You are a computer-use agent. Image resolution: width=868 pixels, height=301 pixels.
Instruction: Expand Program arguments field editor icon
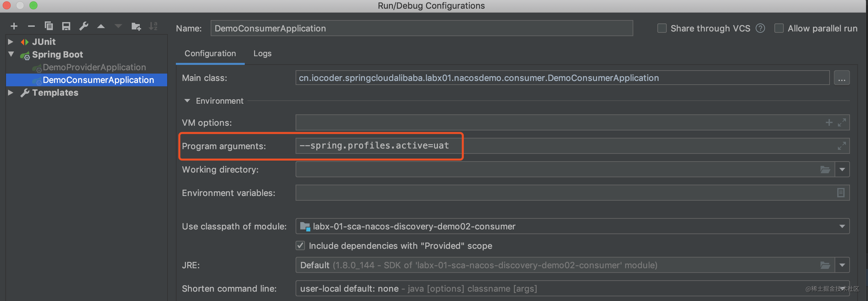tap(842, 146)
